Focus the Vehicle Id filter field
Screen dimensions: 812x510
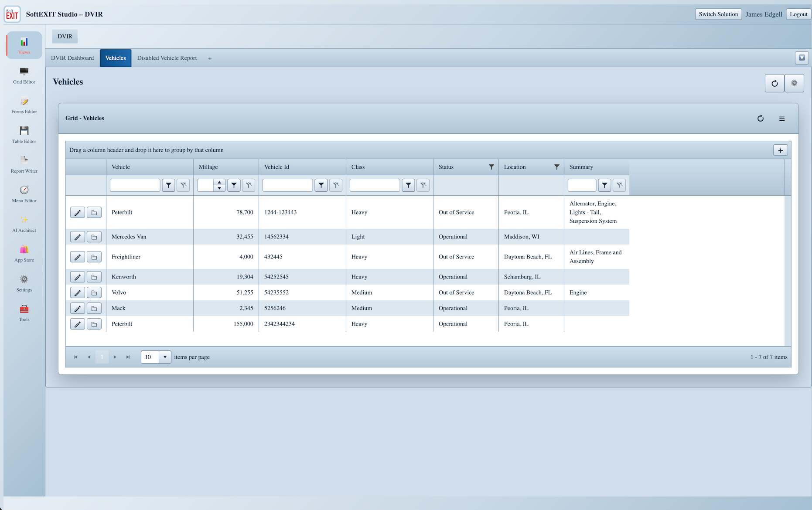[x=288, y=185]
